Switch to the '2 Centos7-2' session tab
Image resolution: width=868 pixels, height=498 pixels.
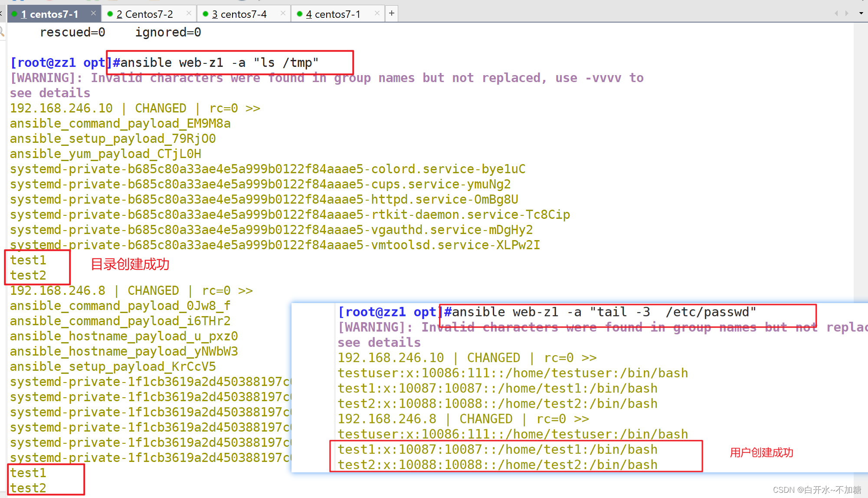(144, 14)
